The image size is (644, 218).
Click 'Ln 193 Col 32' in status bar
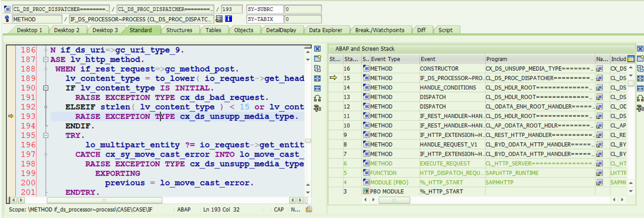221,209
